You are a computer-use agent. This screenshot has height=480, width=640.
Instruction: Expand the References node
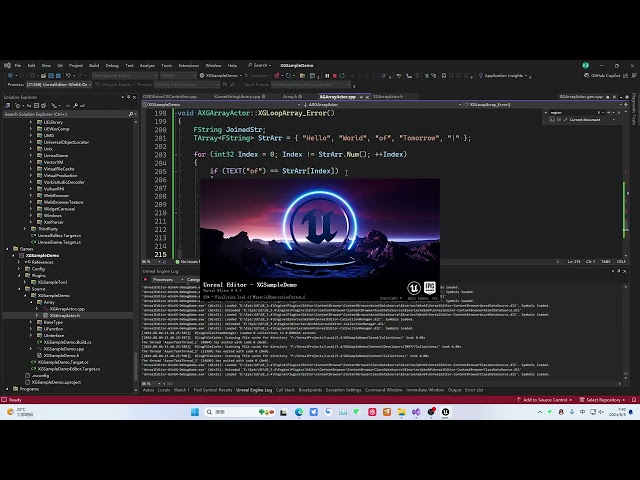19,262
